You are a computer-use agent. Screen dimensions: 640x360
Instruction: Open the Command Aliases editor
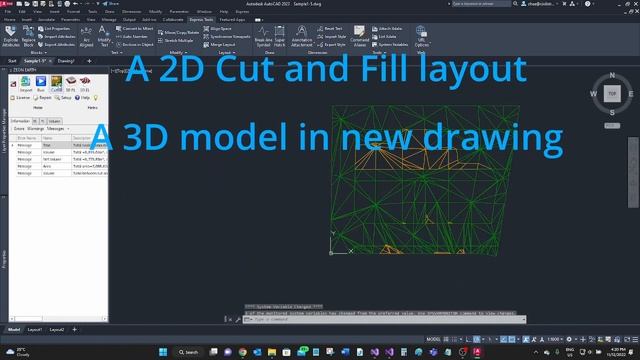[x=360, y=36]
